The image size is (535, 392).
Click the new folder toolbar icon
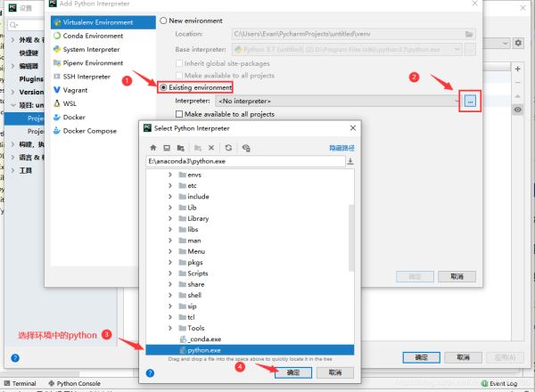coord(198,148)
